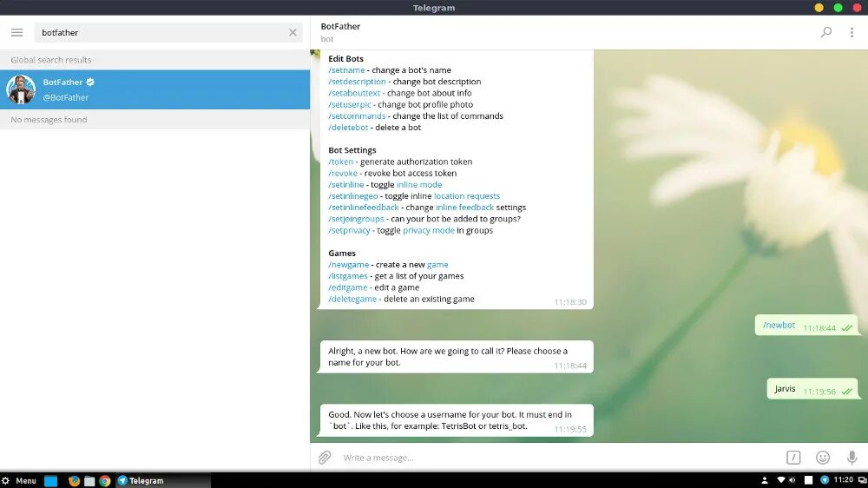The height and width of the screenshot is (488, 868).
Task: Click the sent Jarvis message bubble
Action: [x=812, y=389]
